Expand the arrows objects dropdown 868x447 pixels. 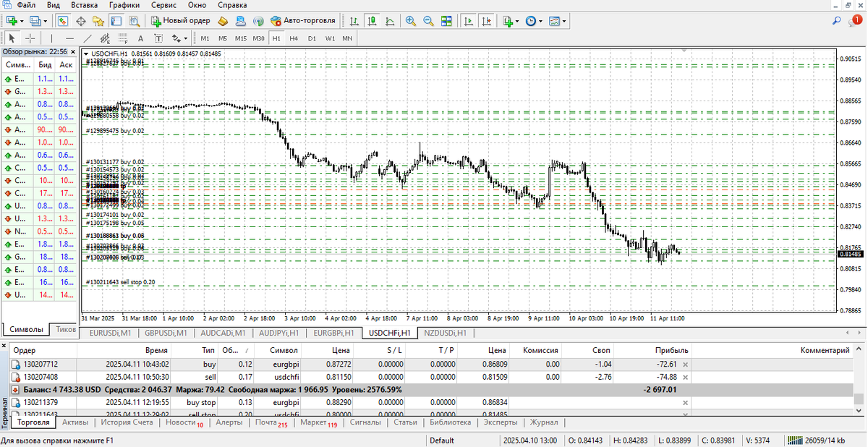click(185, 38)
